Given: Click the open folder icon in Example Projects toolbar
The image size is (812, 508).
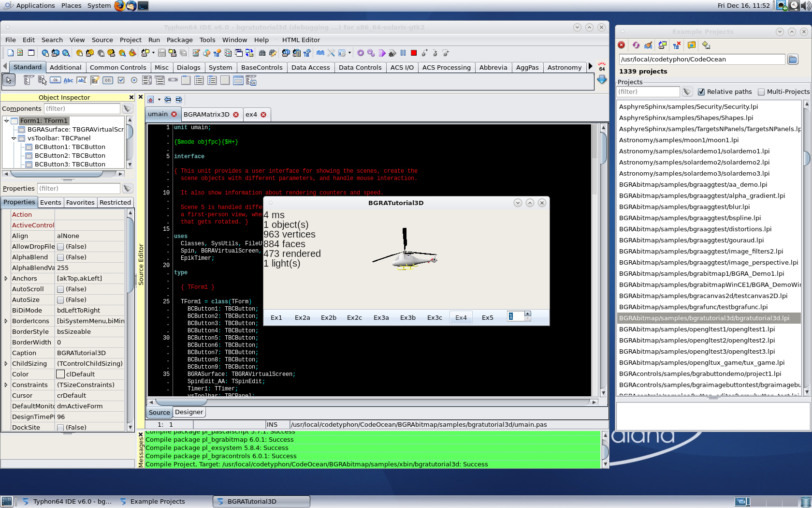Looking at the screenshot, I should tap(692, 45).
